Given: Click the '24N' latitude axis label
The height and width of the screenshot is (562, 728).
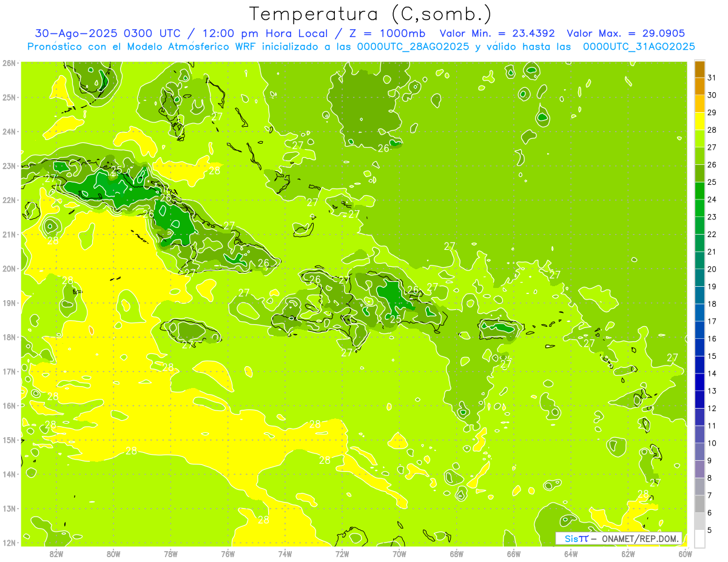Looking at the screenshot, I should pos(8,132).
